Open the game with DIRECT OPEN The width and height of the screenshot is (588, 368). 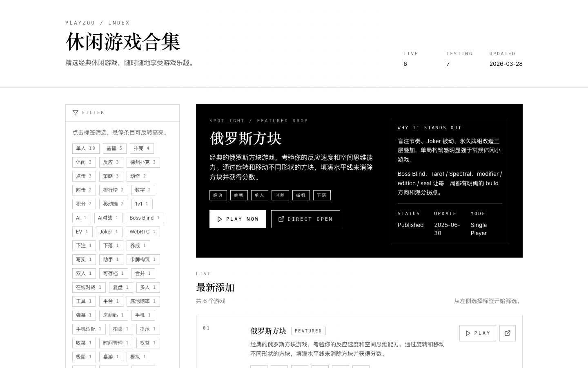(305, 219)
